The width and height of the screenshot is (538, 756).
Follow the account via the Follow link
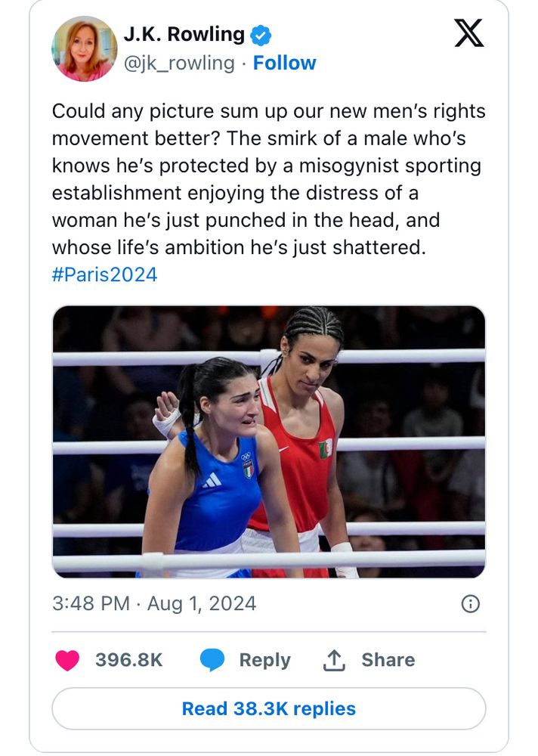tap(284, 63)
